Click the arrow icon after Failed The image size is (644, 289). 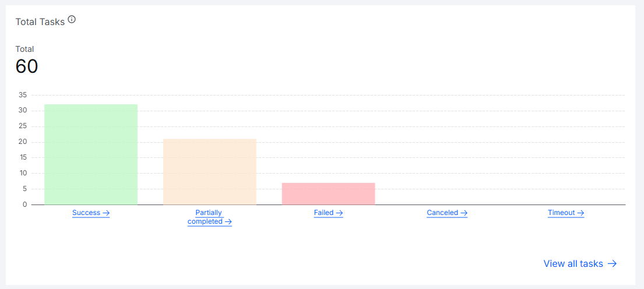(x=339, y=213)
